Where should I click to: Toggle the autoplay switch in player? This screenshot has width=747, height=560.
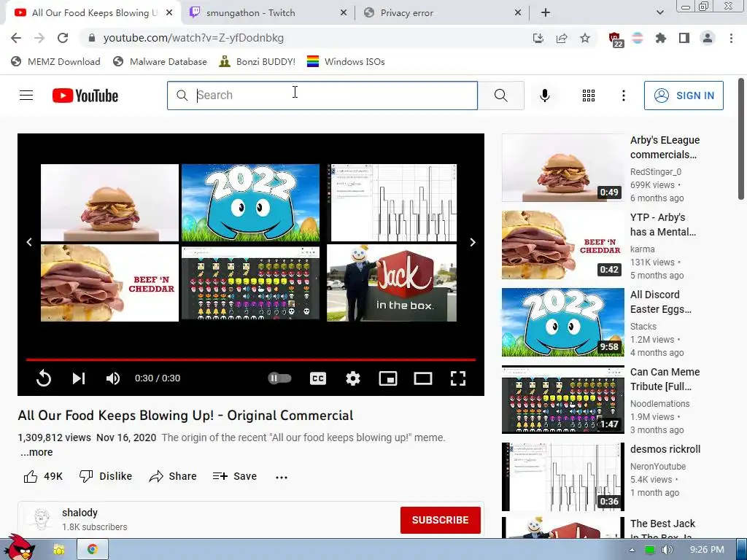[279, 378]
